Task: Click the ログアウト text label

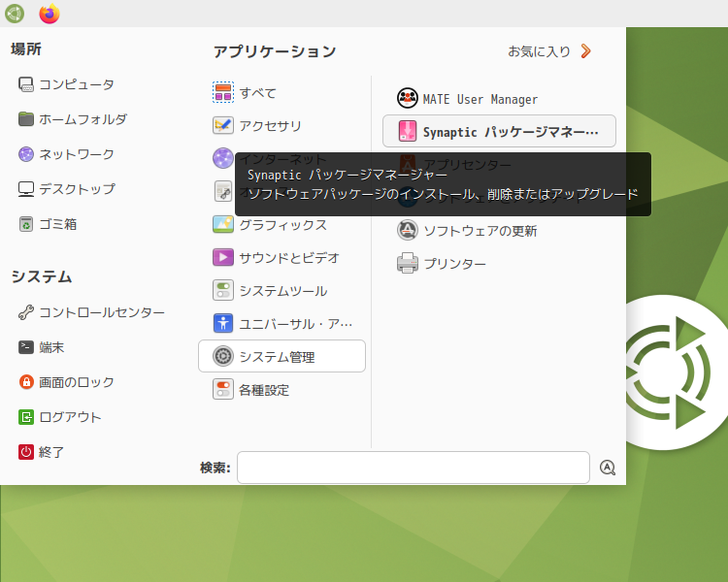Action: (x=70, y=417)
